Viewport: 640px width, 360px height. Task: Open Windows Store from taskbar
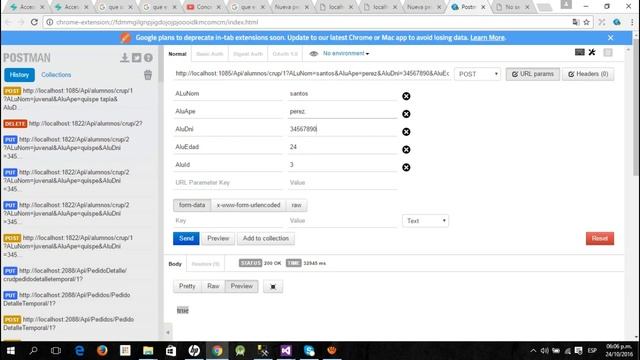(x=171, y=351)
